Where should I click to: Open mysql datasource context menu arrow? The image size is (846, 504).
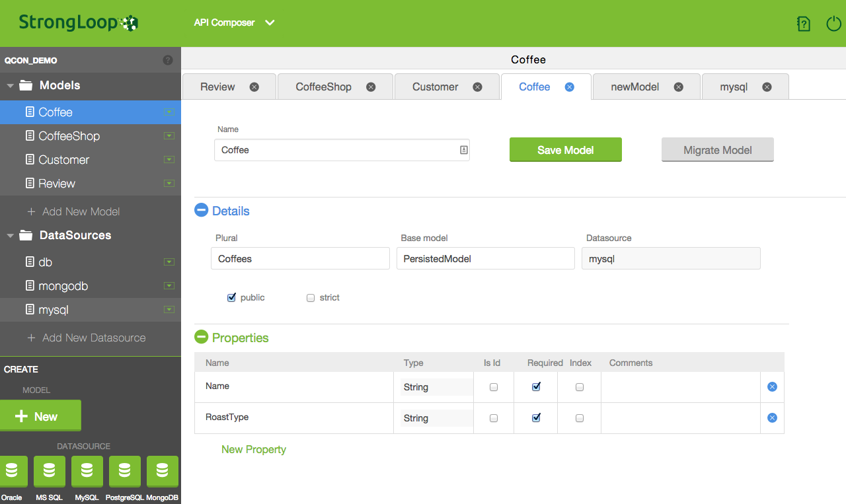tap(169, 310)
